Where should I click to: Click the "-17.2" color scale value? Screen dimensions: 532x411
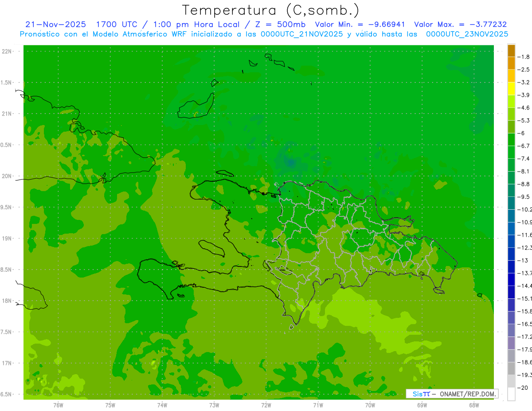[524, 337]
